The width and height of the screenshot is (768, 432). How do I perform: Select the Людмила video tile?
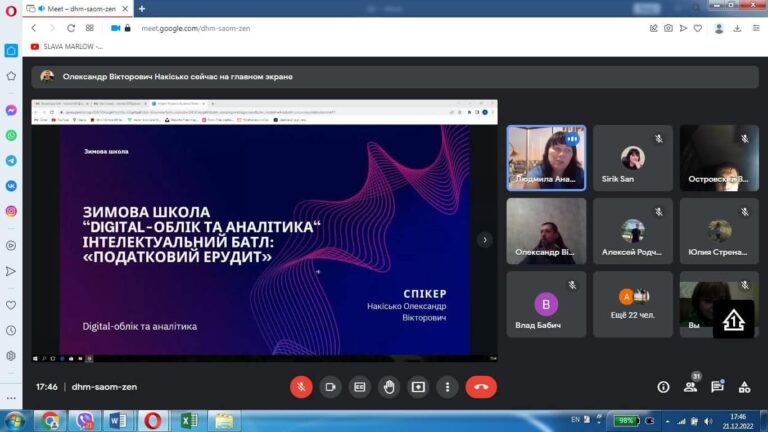coord(546,157)
